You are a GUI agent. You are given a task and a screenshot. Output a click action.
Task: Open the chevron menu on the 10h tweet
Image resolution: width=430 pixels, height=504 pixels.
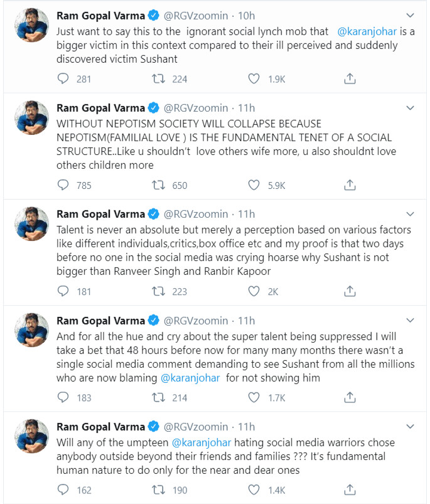coord(410,16)
